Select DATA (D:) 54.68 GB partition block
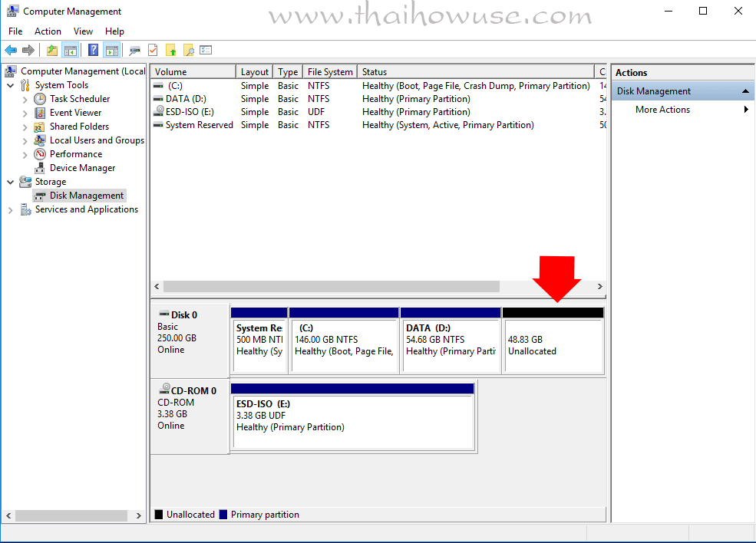Screen dimensions: 756x543 (451, 341)
